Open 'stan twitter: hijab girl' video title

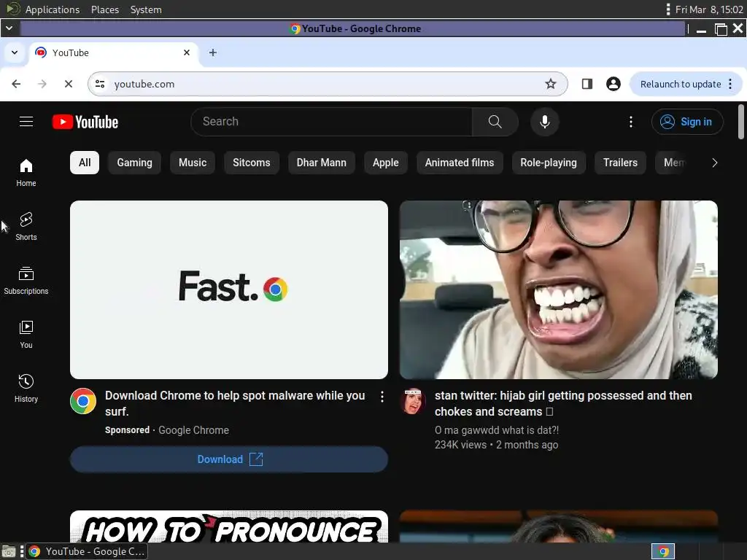click(563, 403)
